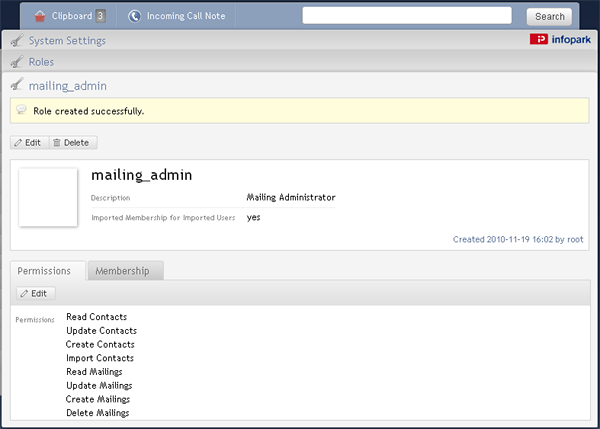Select the 'Read Mailings' permission
Screen dimensions: 600x429
94,372
